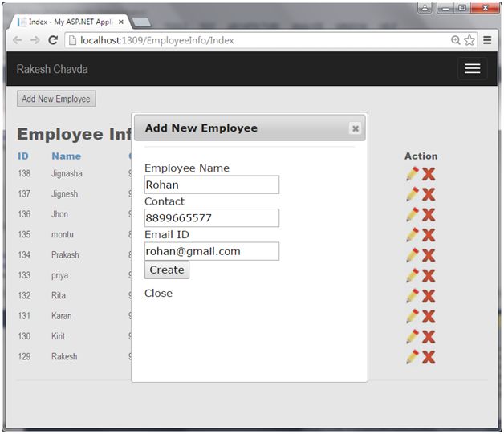The height and width of the screenshot is (434, 504).
Task: Click the name Prakash in the table
Action: pyautogui.click(x=65, y=255)
